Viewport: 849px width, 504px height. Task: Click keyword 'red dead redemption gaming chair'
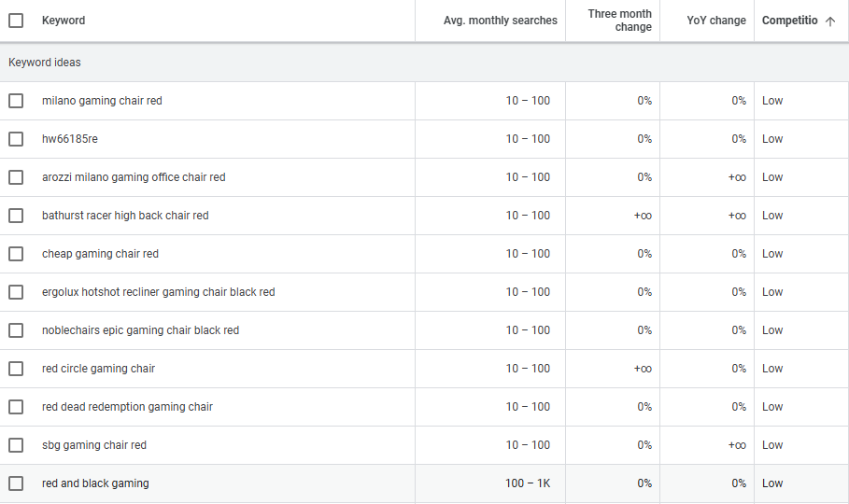[127, 407]
